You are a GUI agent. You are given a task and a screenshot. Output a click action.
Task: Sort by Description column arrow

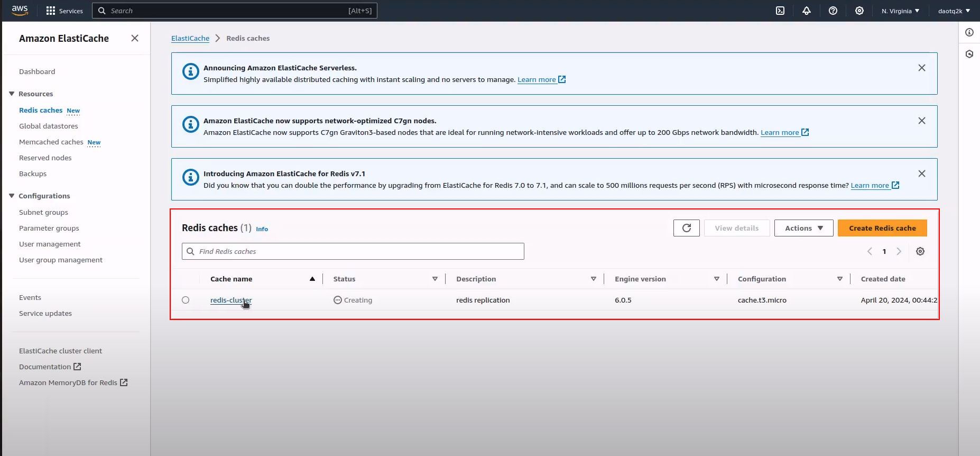pyautogui.click(x=594, y=279)
